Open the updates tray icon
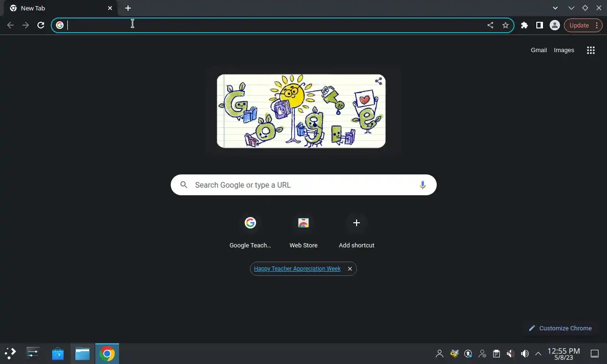The image size is (607, 364). [x=468, y=354]
